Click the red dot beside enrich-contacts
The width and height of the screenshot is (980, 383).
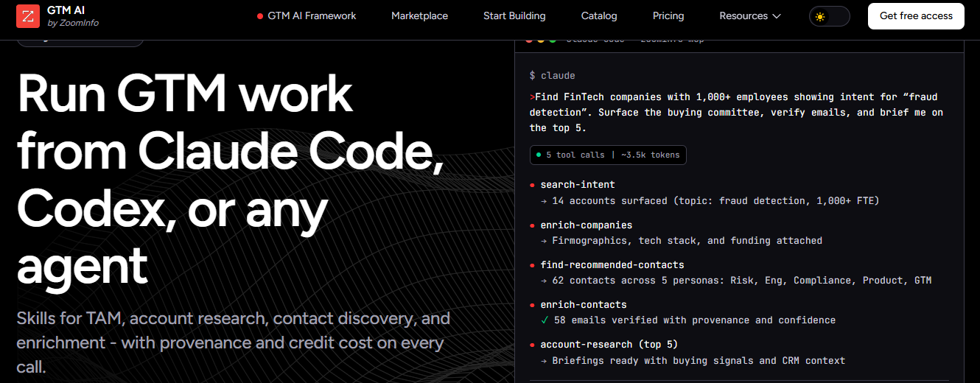532,304
